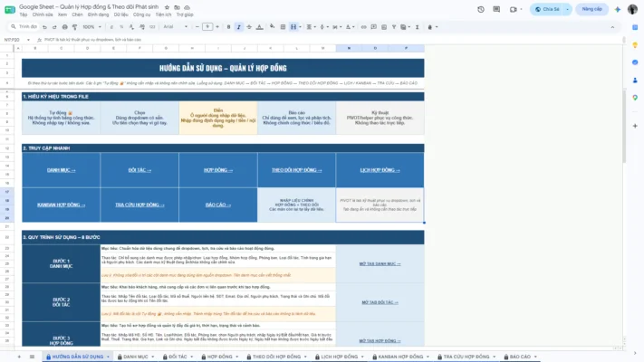
Task: Click the Undo icon in toolbar
Action: click(x=44, y=27)
